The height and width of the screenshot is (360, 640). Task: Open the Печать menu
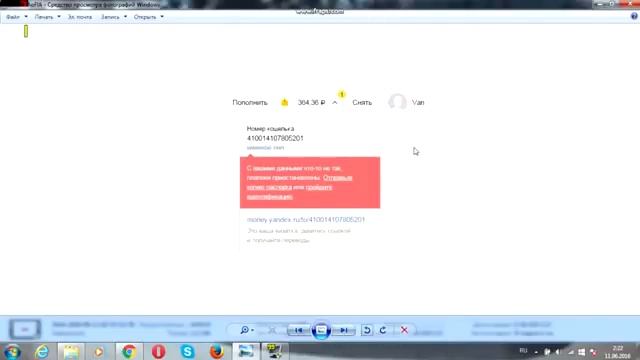point(47,17)
